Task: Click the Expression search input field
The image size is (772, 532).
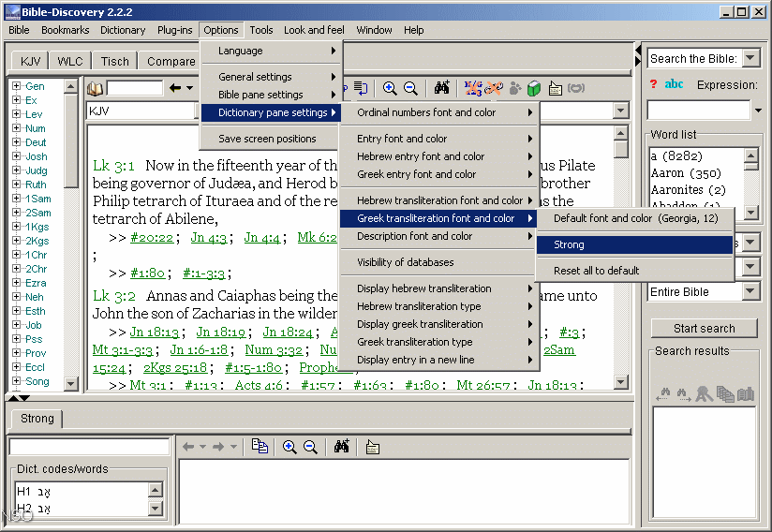Action: [x=699, y=111]
